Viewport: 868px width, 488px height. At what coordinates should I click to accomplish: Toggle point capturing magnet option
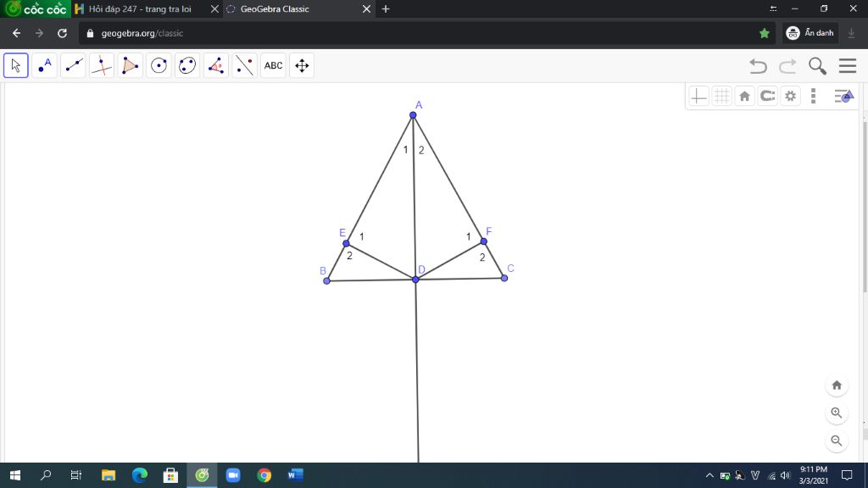click(x=767, y=97)
